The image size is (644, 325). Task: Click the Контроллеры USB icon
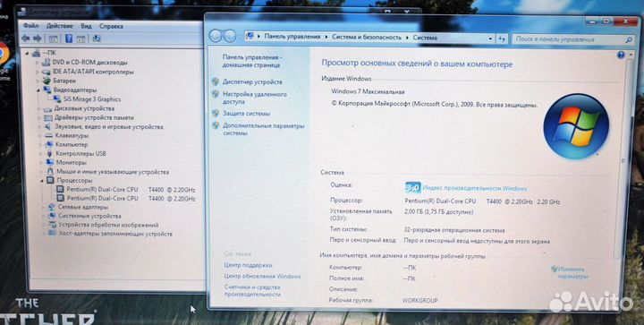coord(50,154)
